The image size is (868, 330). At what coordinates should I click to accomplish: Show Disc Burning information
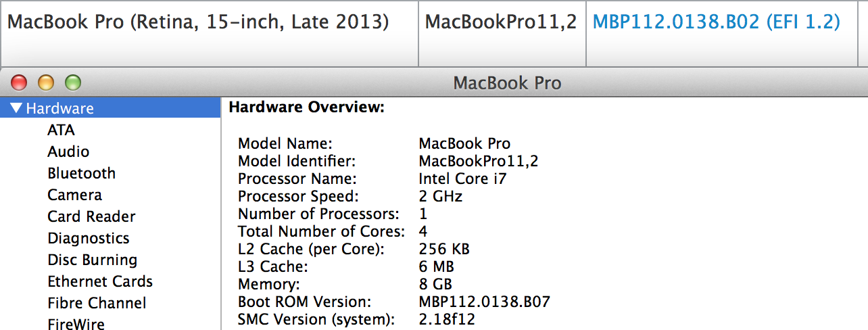(x=92, y=260)
